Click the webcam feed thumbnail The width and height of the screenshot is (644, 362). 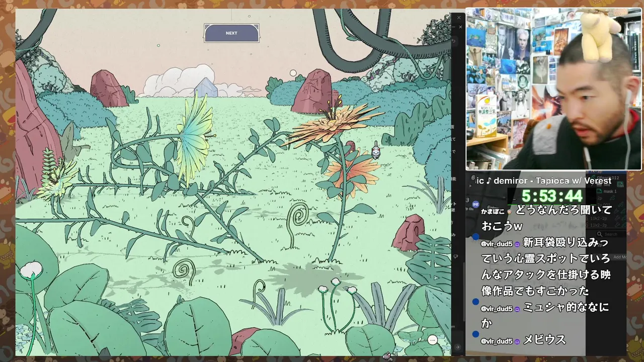(x=554, y=89)
